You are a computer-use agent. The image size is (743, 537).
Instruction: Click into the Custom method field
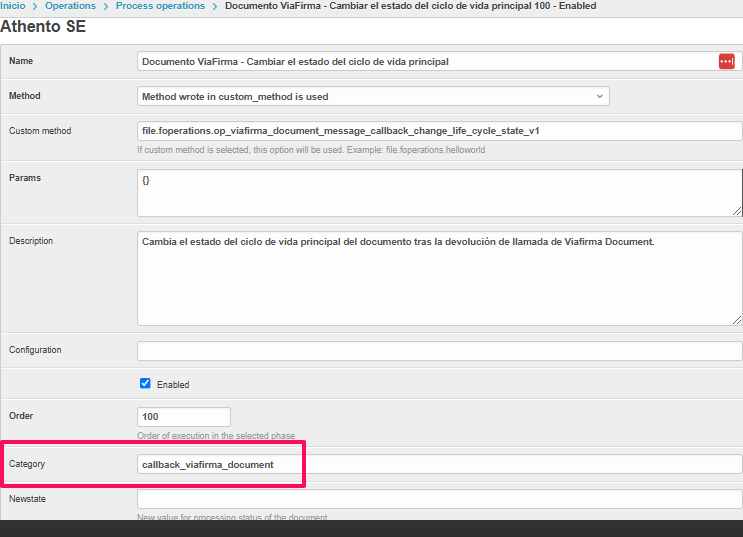click(439, 131)
